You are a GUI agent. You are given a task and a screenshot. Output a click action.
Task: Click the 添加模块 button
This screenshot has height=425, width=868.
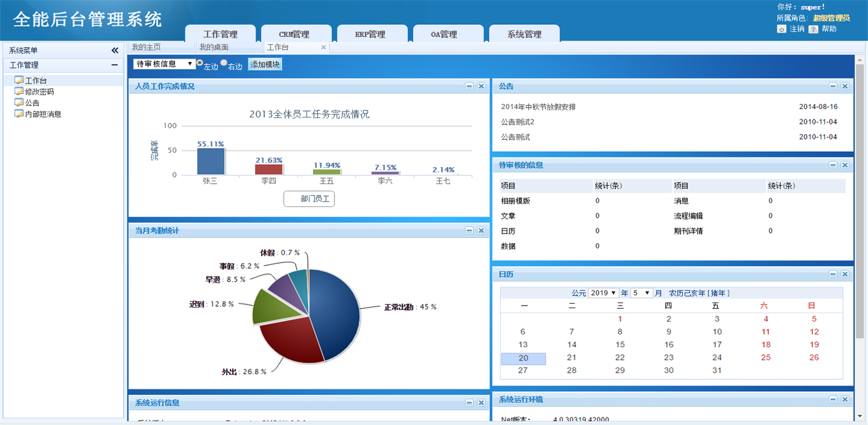pos(265,64)
